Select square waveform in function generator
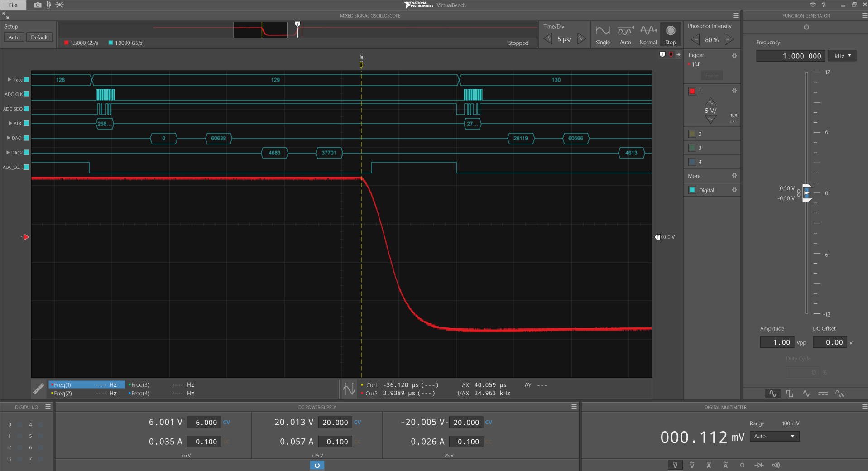 (790, 394)
